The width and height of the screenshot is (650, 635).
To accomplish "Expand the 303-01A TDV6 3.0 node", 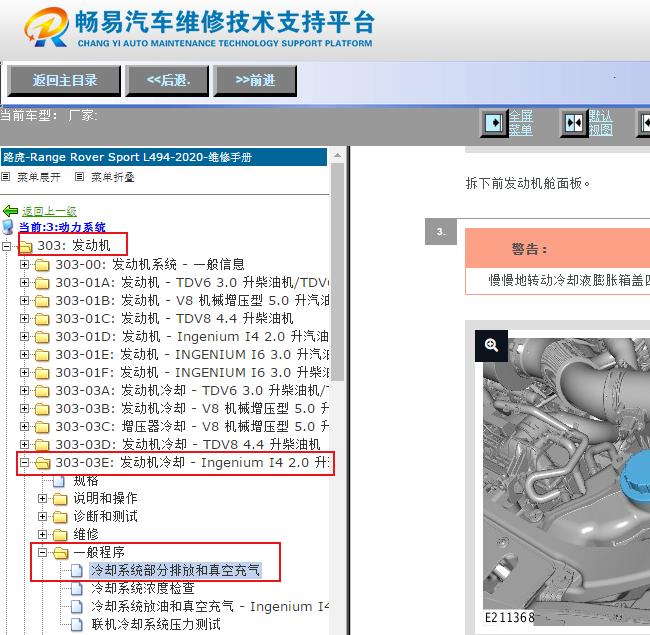I will click(24, 282).
